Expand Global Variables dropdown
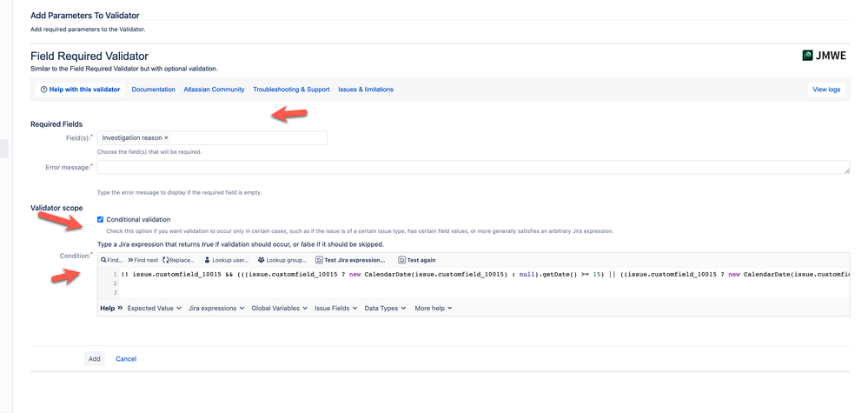Image resolution: width=868 pixels, height=413 pixels. [x=280, y=309]
